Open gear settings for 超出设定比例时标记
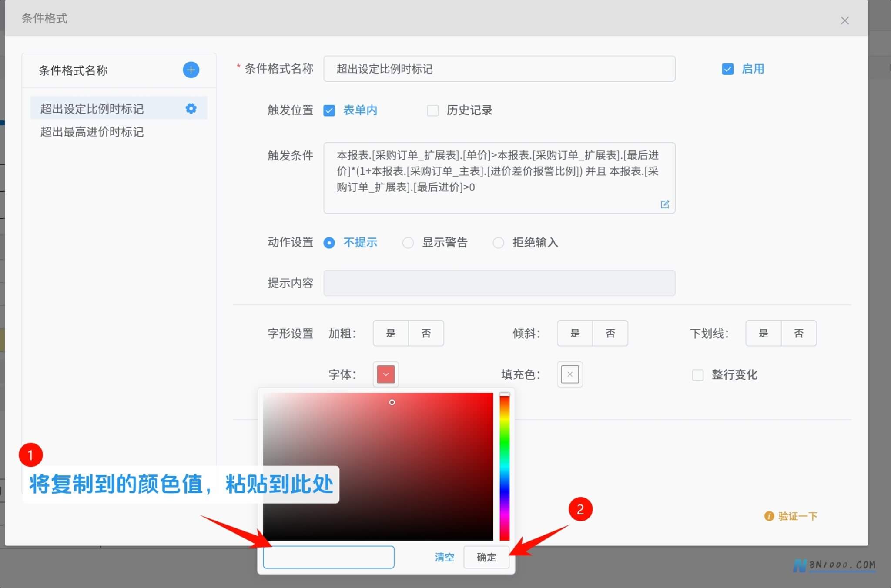Image resolution: width=891 pixels, height=588 pixels. point(191,108)
